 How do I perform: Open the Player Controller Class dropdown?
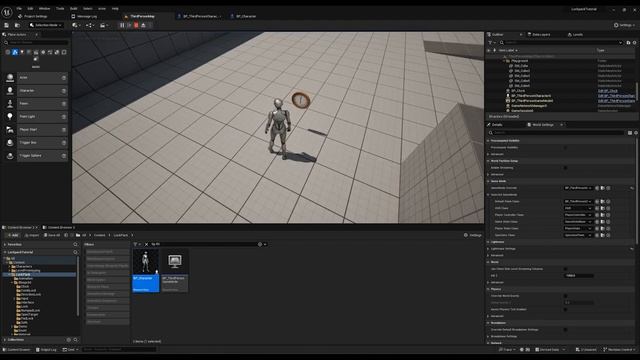pyautogui.click(x=578, y=215)
